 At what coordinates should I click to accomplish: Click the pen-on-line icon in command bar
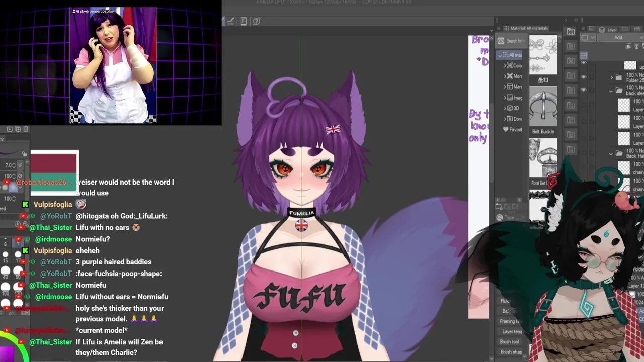230,21
